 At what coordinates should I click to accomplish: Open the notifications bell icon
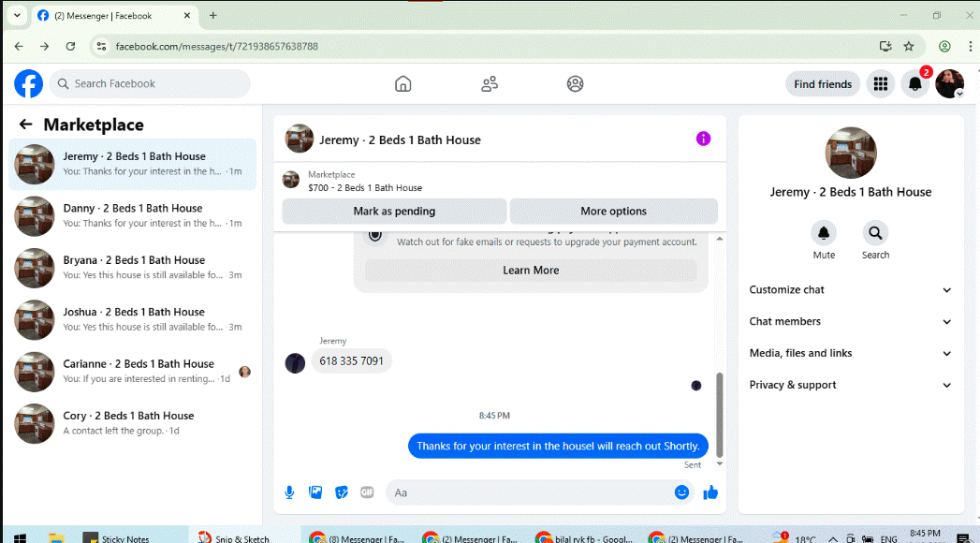[915, 83]
